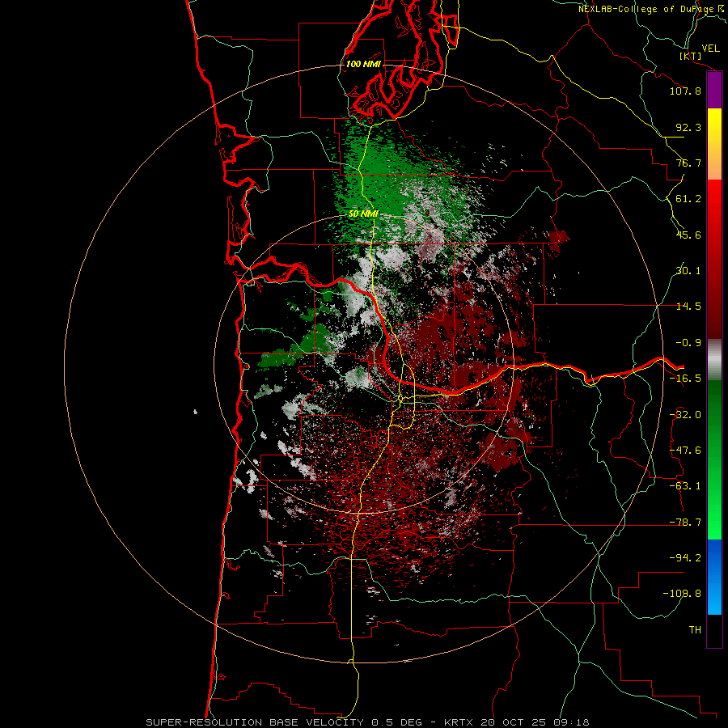This screenshot has width=728, height=728.
Task: Click the -16.5 value on velocity scale
Action: 685,379
